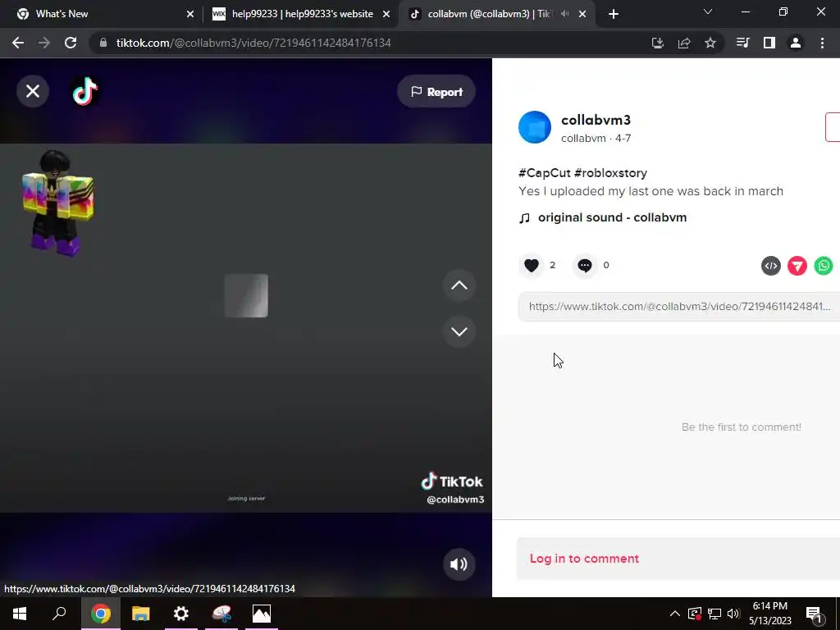The height and width of the screenshot is (630, 840).
Task: Open the Chrome three-dot menu
Action: click(x=822, y=43)
